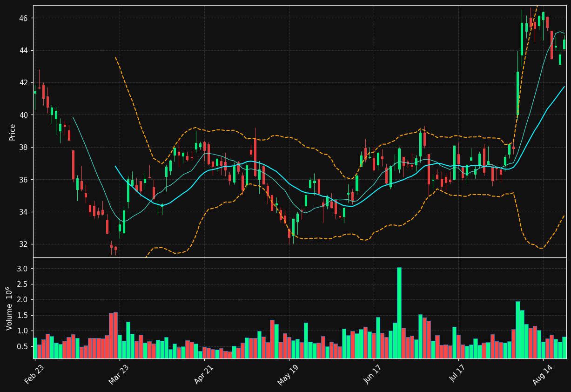Click the Mar 23 date label
571x392 pixels.
(x=119, y=374)
